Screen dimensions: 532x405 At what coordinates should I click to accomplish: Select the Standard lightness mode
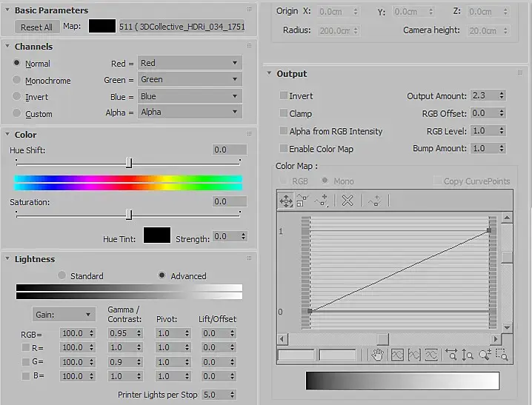click(61, 275)
